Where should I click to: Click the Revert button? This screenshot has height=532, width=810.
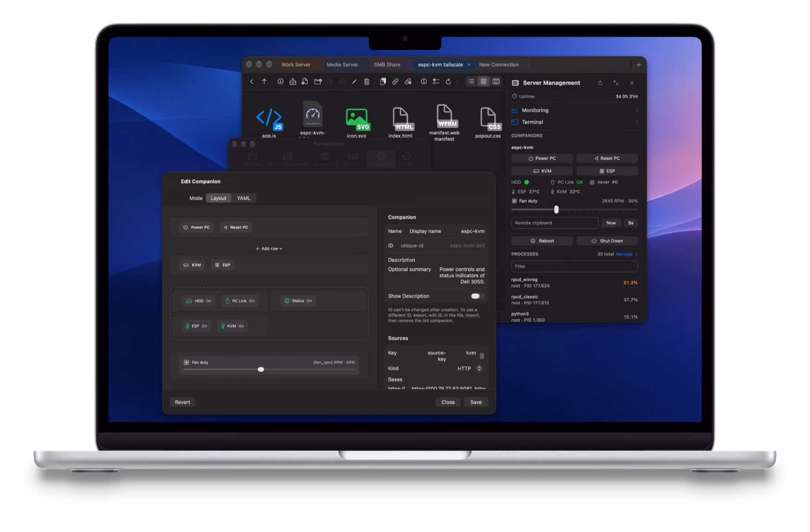[183, 402]
